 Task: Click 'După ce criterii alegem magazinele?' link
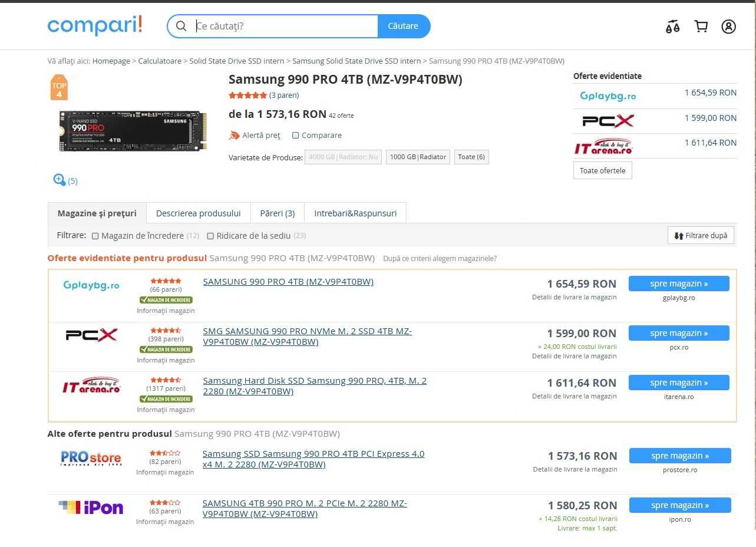click(440, 258)
